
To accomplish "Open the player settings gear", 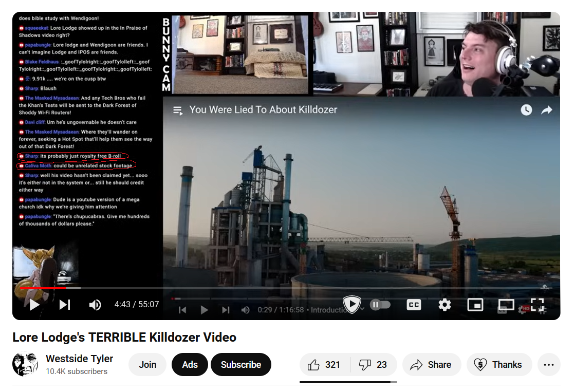I will (x=445, y=305).
